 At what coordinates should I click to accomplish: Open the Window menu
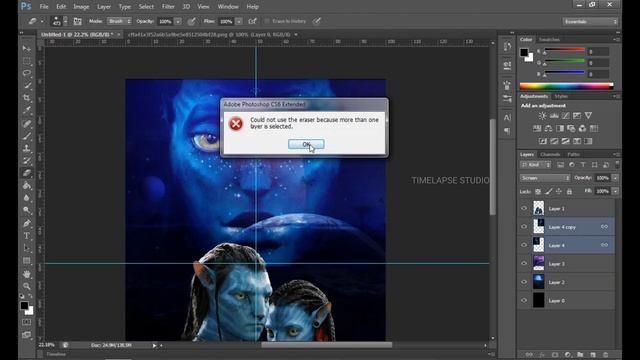228,7
